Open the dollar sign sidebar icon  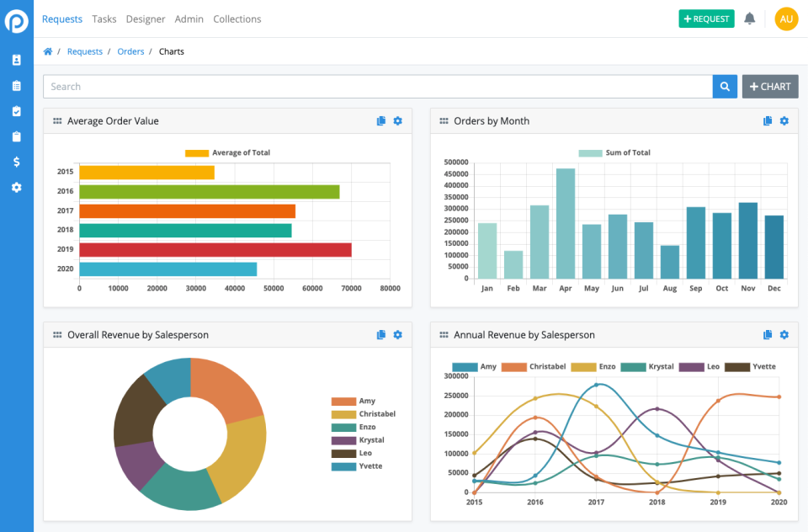[x=17, y=162]
